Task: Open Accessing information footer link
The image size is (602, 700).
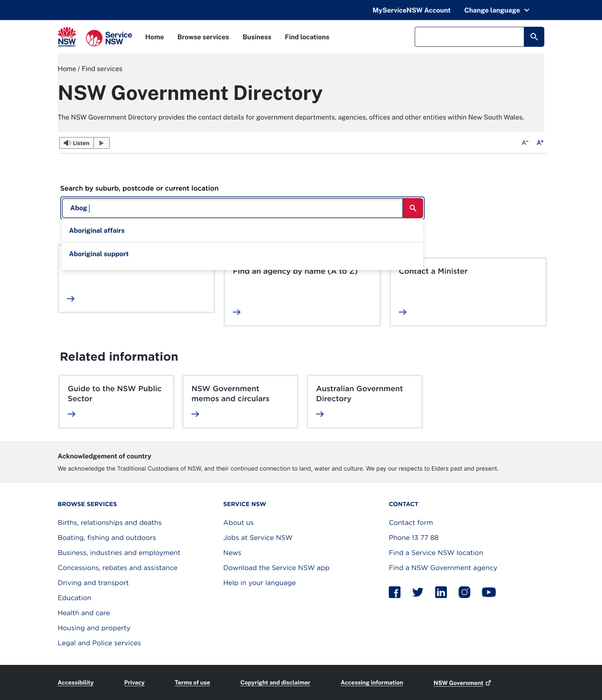Action: 372,682
